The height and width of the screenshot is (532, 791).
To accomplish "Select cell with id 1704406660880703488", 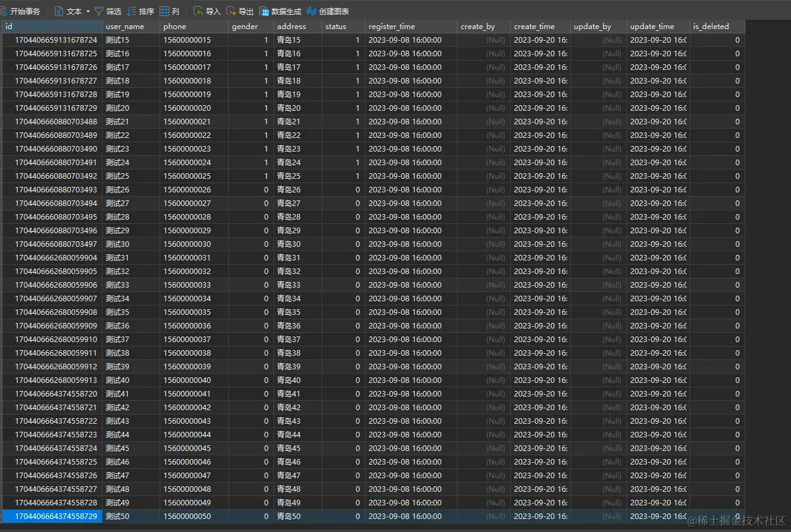I will pyautogui.click(x=52, y=122).
